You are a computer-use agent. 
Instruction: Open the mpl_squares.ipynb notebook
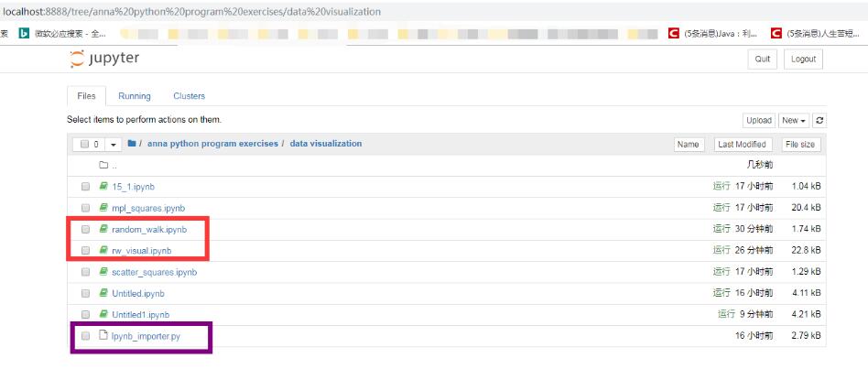[x=148, y=208]
